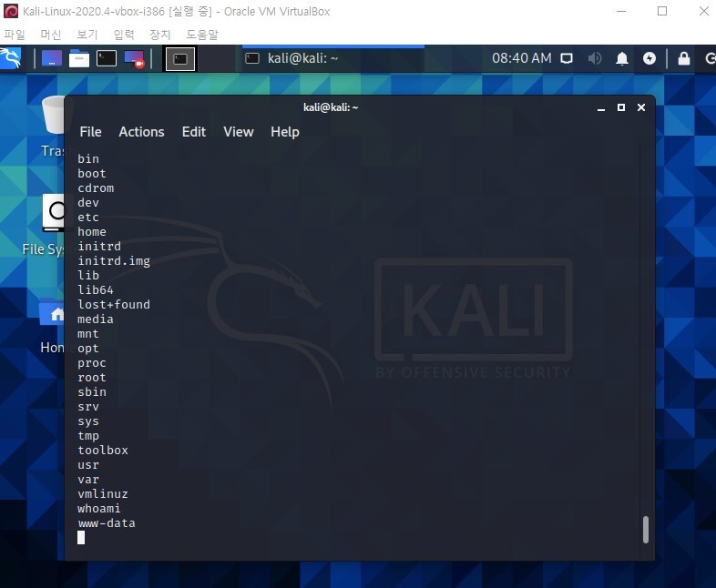716x588 pixels.
Task: Click the 'boot' line in terminal
Action: (x=92, y=173)
